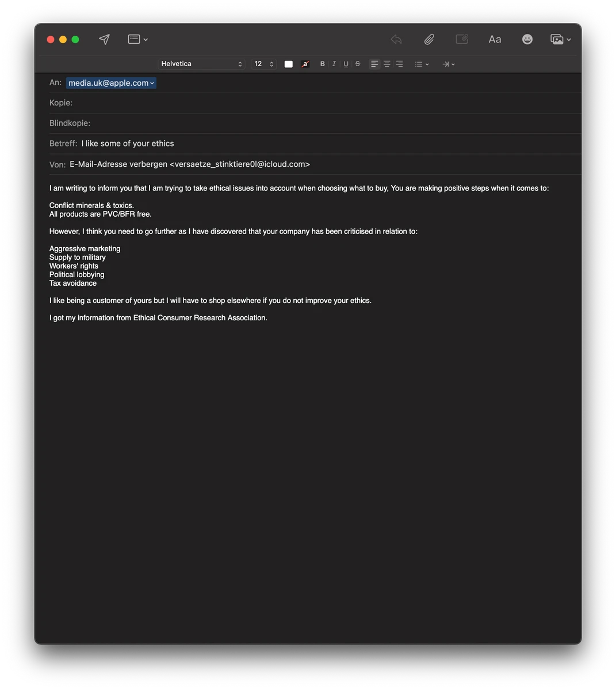Toggle strikethrough formatting
616x690 pixels.
coord(358,64)
